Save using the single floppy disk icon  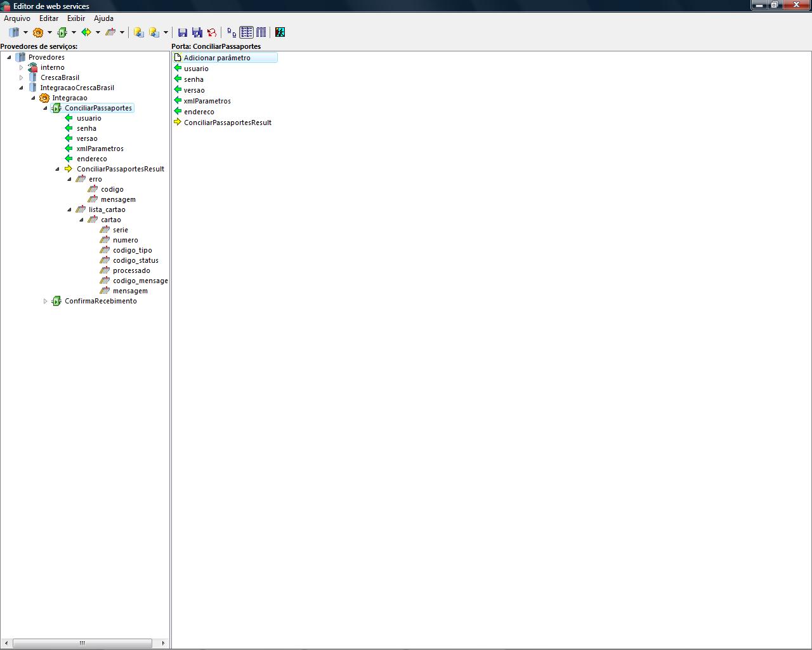tap(183, 32)
